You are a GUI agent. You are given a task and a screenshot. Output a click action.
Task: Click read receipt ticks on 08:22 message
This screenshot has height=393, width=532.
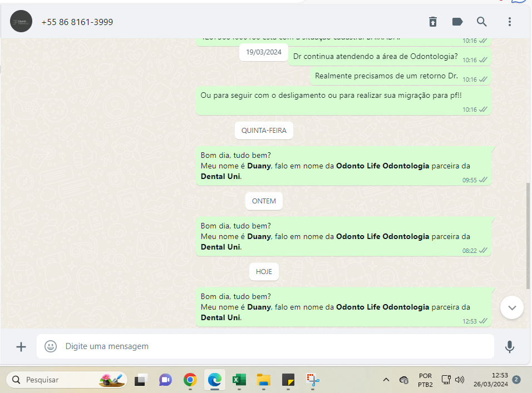coord(483,250)
